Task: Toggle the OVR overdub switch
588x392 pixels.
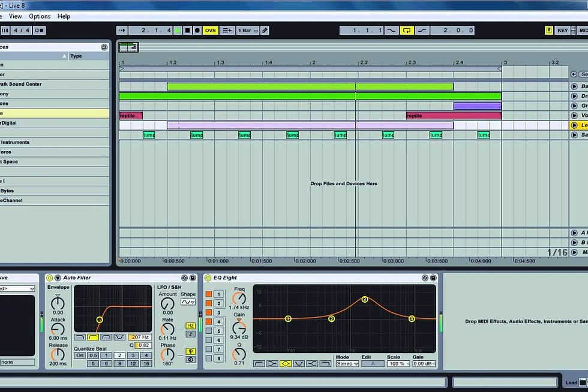Action: pos(211,31)
